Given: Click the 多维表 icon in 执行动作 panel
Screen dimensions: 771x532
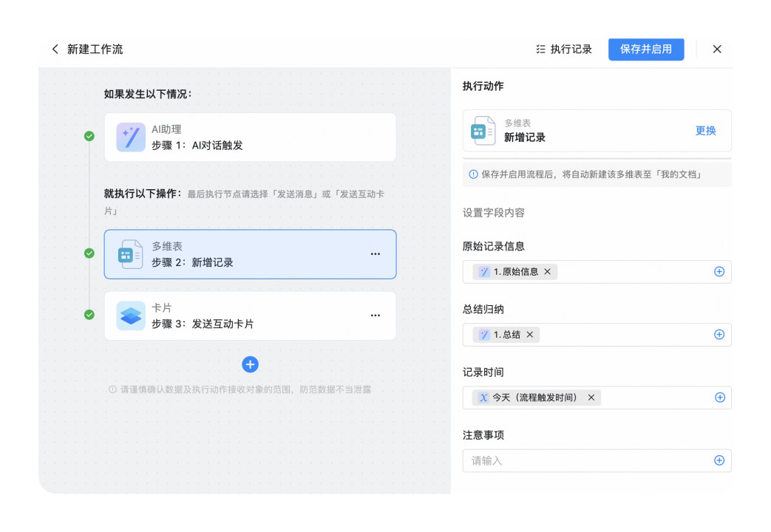Looking at the screenshot, I should [483, 131].
